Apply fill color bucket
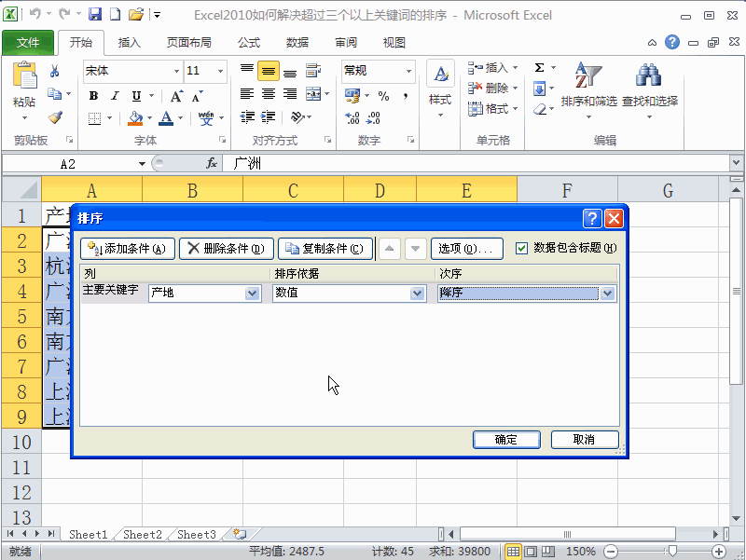 (135, 118)
